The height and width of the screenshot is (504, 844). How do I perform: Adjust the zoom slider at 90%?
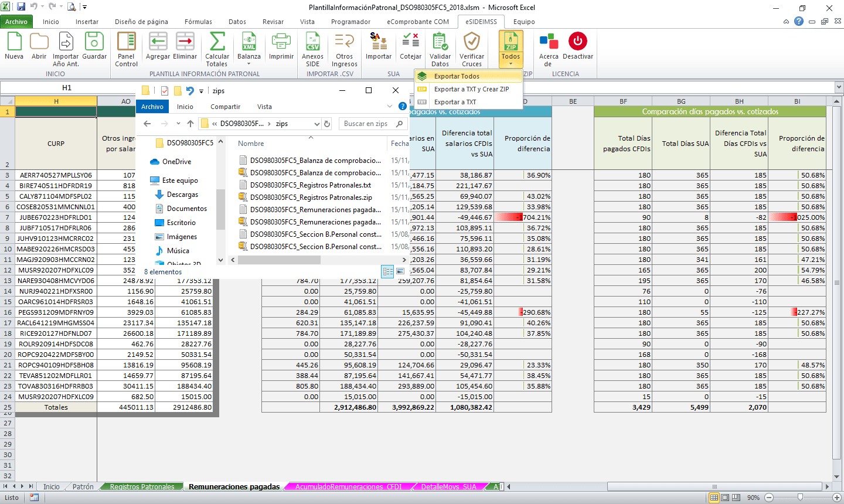point(800,498)
